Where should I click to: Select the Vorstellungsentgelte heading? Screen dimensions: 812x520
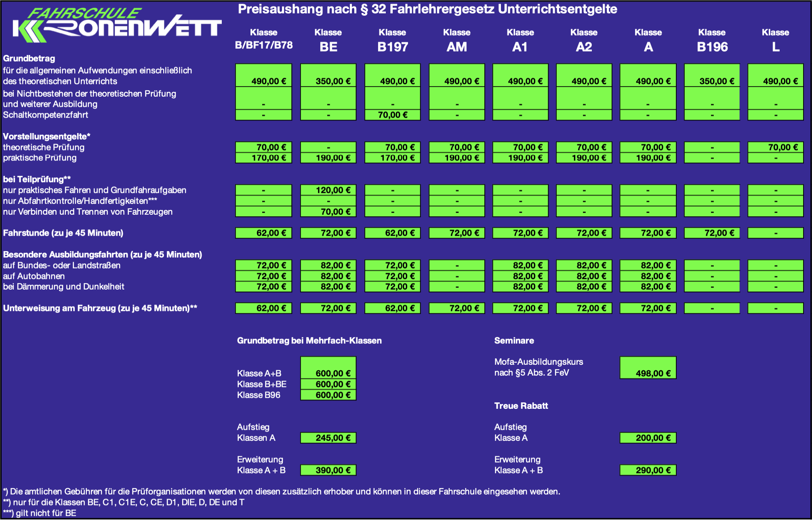46,137
